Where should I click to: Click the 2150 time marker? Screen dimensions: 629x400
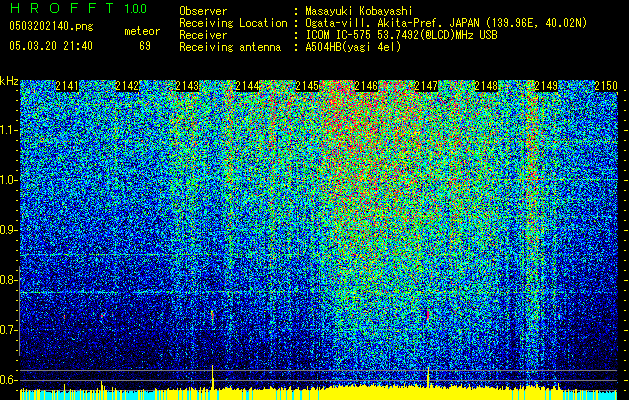(606, 85)
